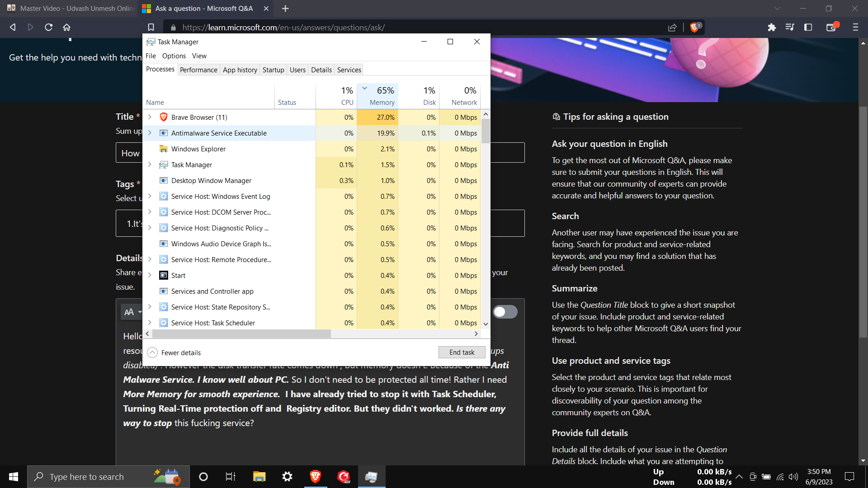Switch to the Services tab
The image size is (868, 488).
tap(349, 70)
